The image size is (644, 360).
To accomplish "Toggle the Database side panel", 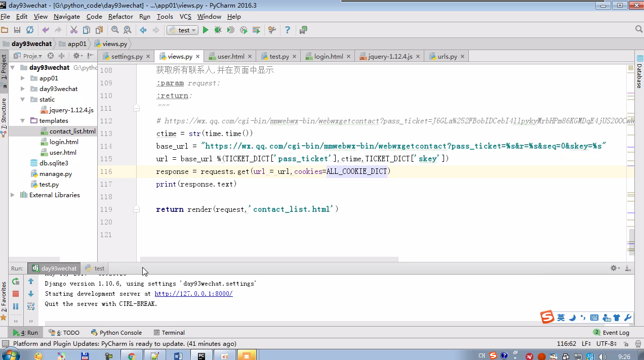I will point(639,76).
